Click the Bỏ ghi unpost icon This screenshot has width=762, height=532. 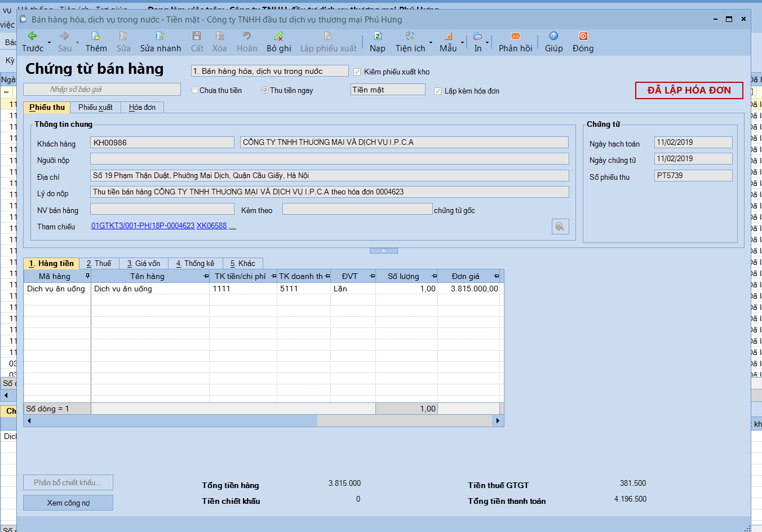(278, 36)
